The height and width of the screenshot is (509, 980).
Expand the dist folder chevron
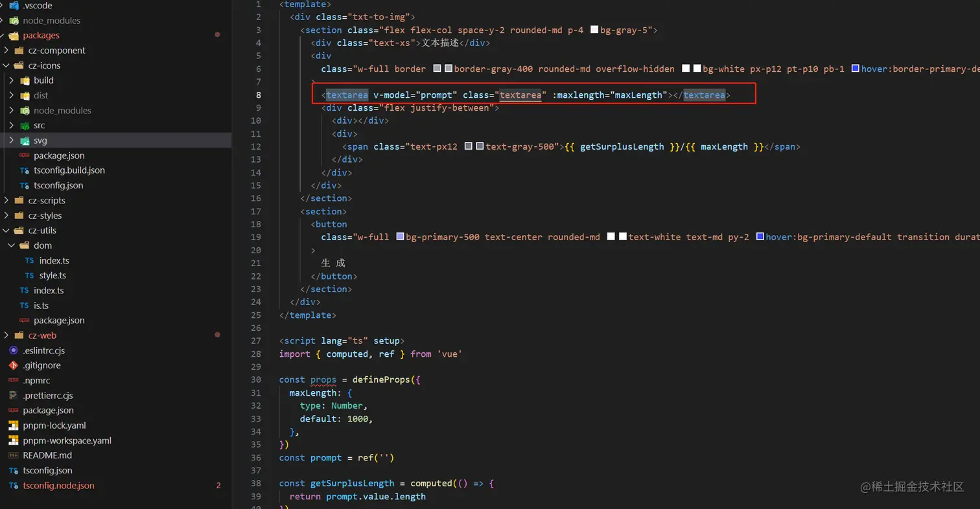[x=11, y=95]
